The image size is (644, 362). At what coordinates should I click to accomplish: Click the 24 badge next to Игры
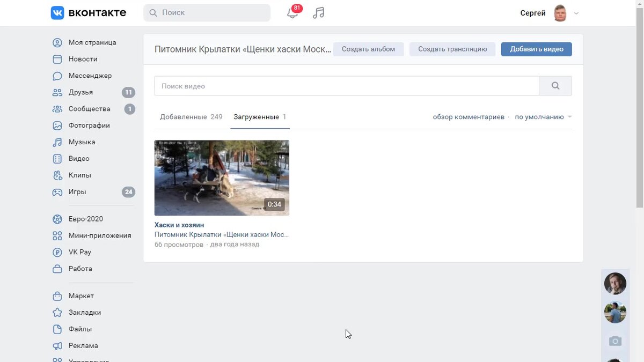point(128,192)
